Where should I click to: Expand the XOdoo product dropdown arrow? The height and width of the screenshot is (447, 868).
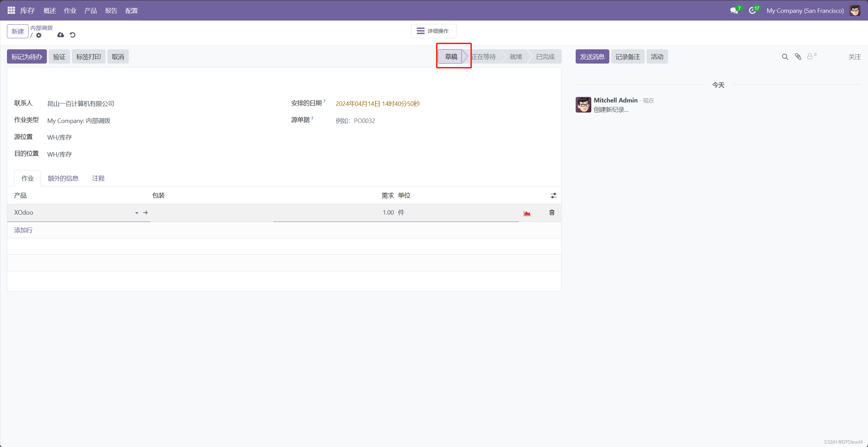[136, 213]
